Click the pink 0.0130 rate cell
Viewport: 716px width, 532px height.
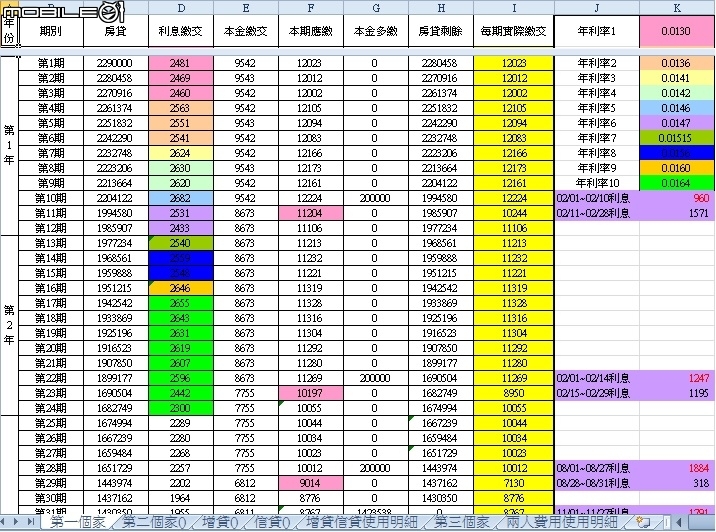pyautogui.click(x=677, y=31)
